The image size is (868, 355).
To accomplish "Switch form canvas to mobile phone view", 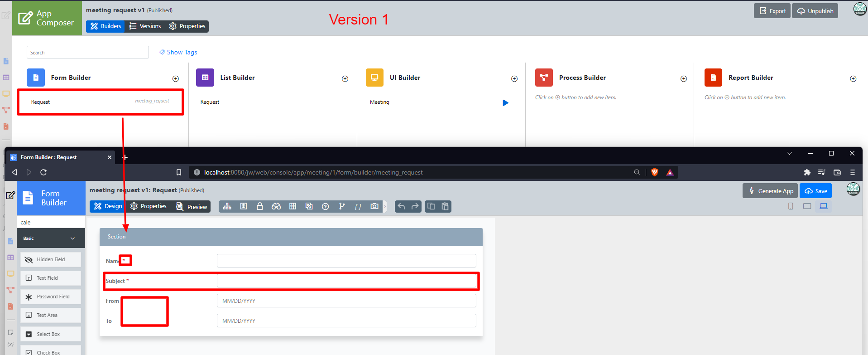I will 791,206.
